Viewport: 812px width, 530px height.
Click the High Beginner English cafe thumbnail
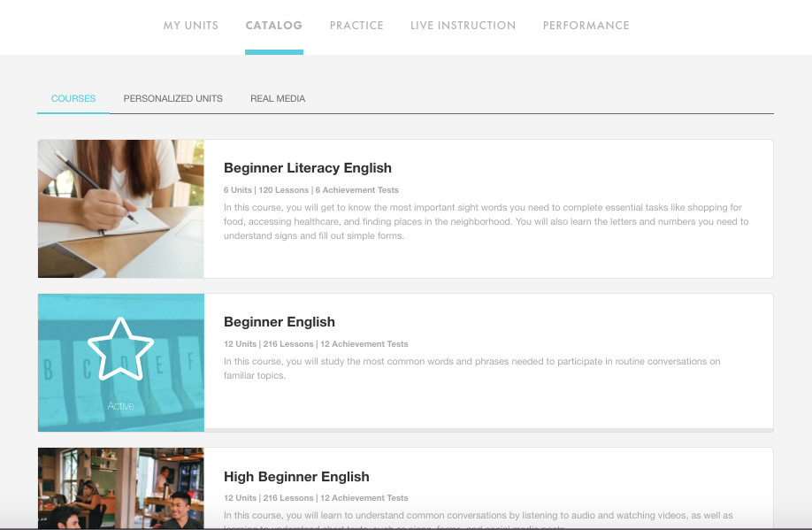coord(120,488)
